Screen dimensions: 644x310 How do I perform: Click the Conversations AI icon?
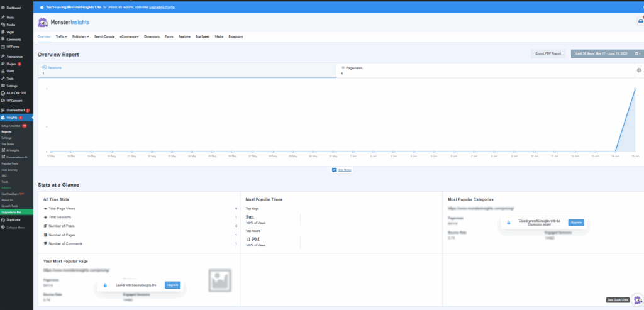[3, 157]
